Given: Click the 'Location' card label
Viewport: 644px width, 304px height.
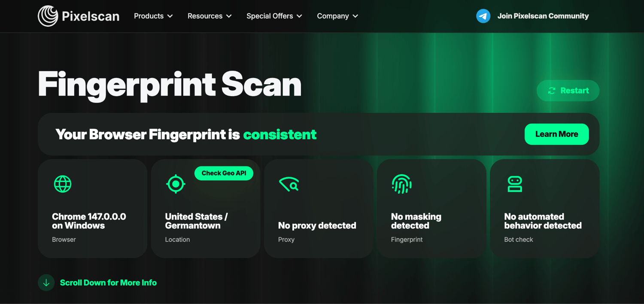Looking at the screenshot, I should click(x=177, y=240).
